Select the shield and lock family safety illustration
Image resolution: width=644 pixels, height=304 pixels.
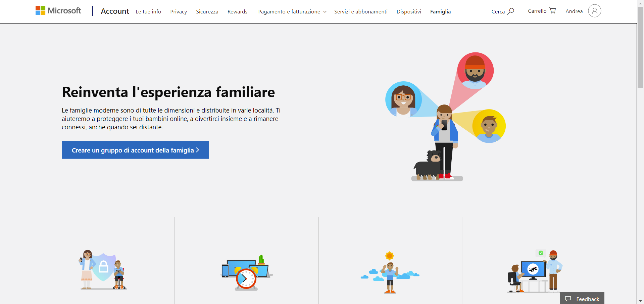click(x=103, y=270)
